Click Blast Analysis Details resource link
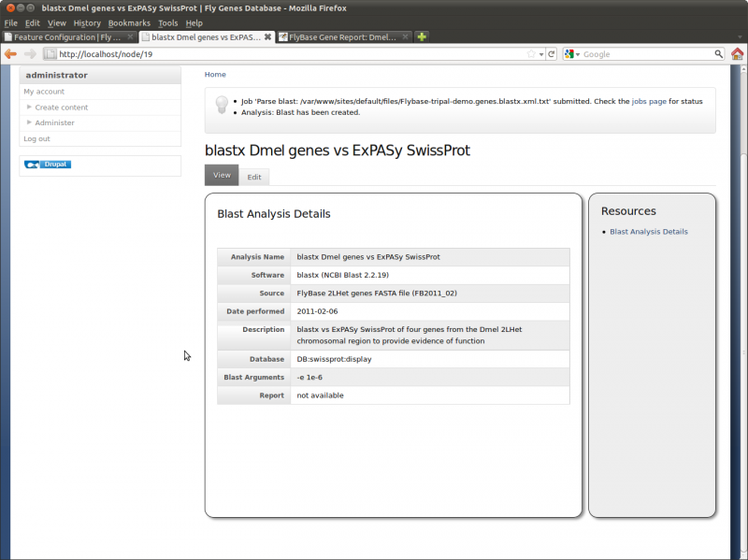 pyautogui.click(x=649, y=231)
